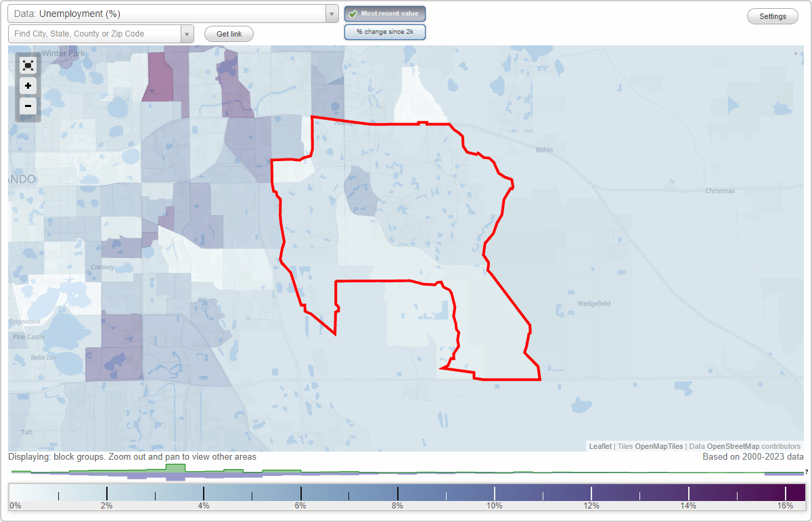Enable the Most recent value display mode
Viewport: 812px width, 522px height.
pos(384,13)
